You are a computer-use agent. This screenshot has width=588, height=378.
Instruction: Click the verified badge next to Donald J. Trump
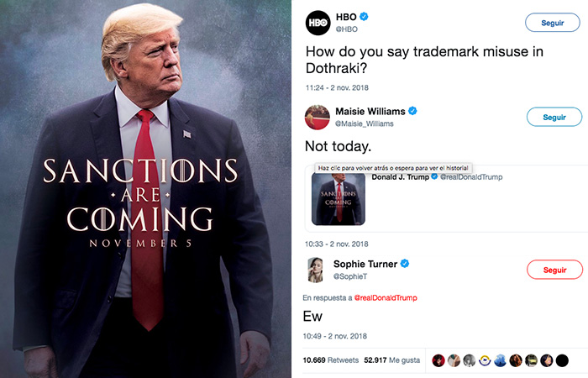[434, 176]
